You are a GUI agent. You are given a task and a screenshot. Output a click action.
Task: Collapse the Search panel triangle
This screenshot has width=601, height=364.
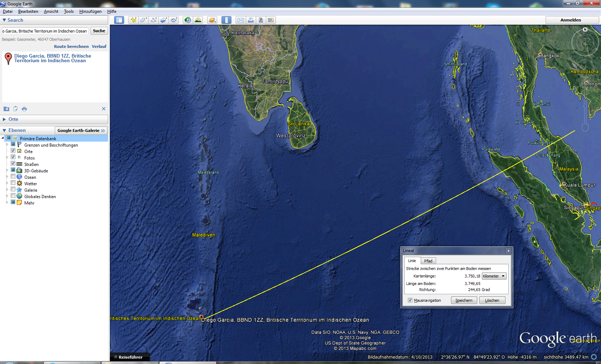click(x=4, y=20)
